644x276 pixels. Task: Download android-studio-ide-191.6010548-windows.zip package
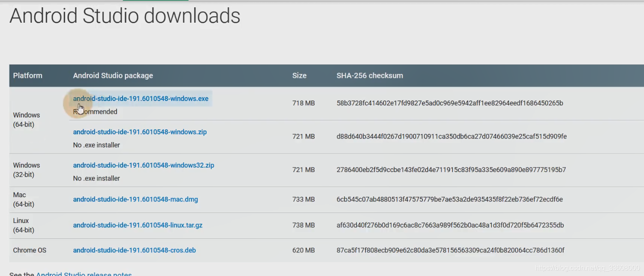[140, 132]
